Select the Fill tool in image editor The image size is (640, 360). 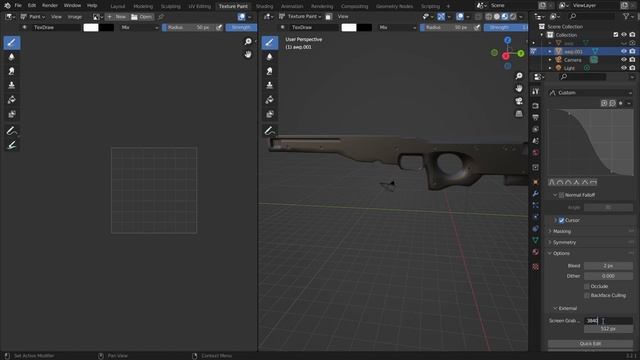(12, 100)
